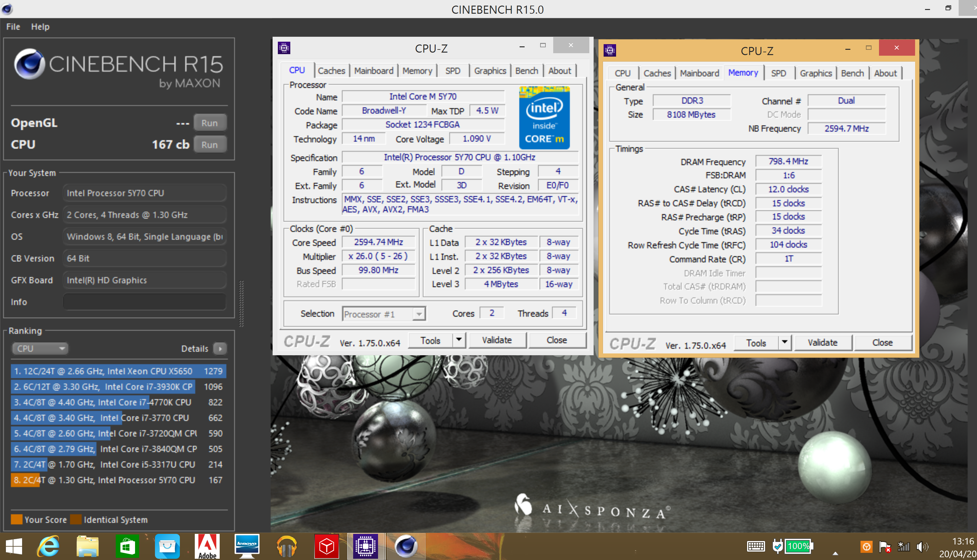Run the CPU benchmark

tap(210, 145)
